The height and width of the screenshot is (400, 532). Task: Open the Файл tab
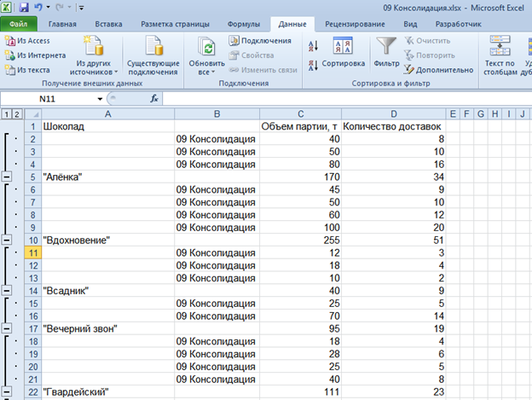[x=19, y=24]
